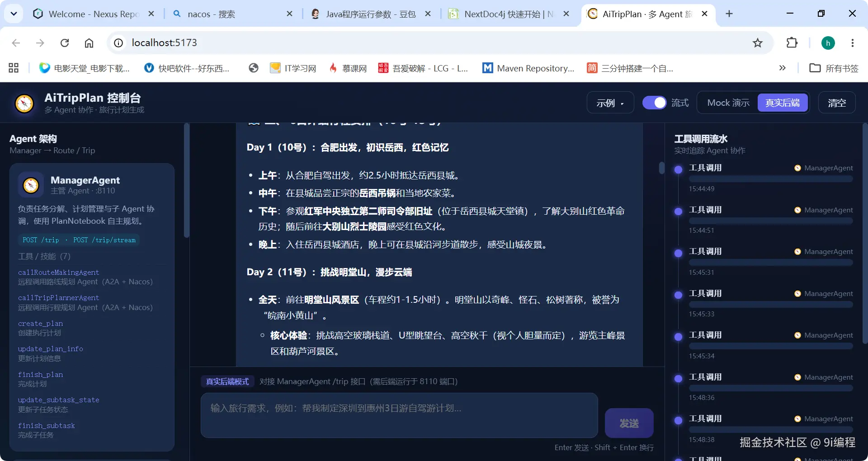Screen dimensions: 868x461
Task: Select Mock 演示 mode
Action: 728,103
